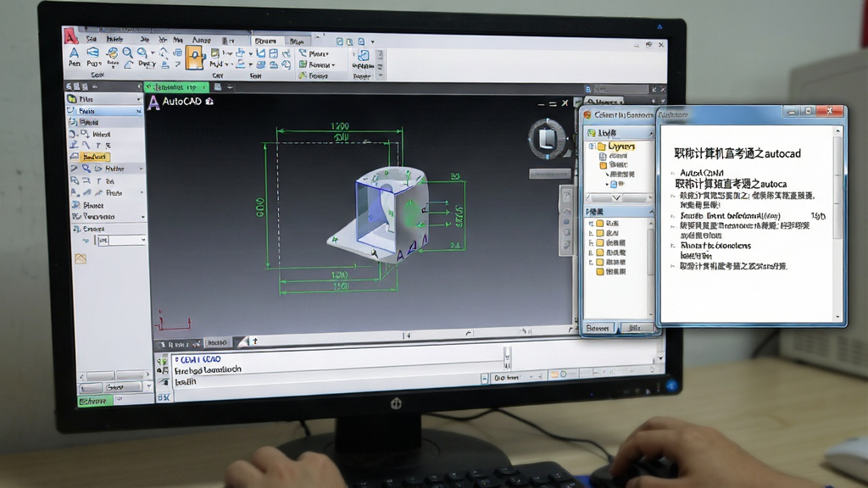The width and height of the screenshot is (868, 488).
Task: Click the ViewCube in the drawing viewport
Action: [x=548, y=138]
